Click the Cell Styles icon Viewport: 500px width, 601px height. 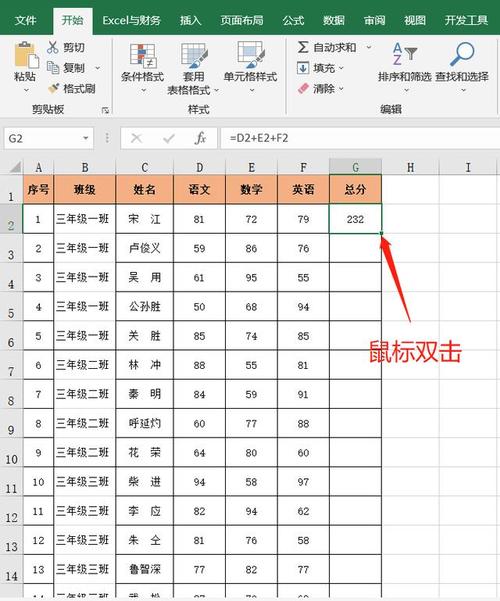coord(250,55)
